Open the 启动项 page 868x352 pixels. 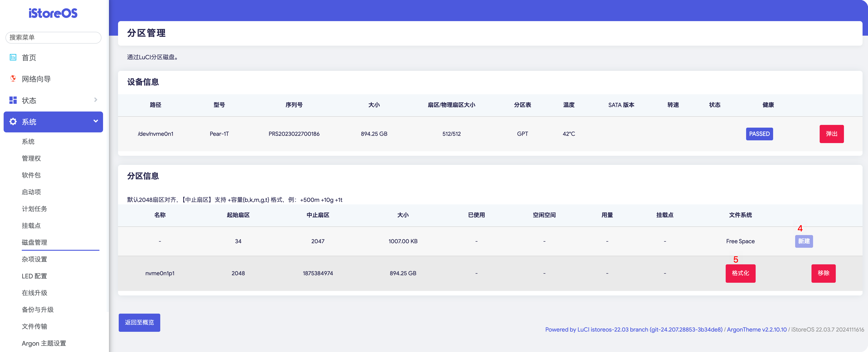coord(31,192)
